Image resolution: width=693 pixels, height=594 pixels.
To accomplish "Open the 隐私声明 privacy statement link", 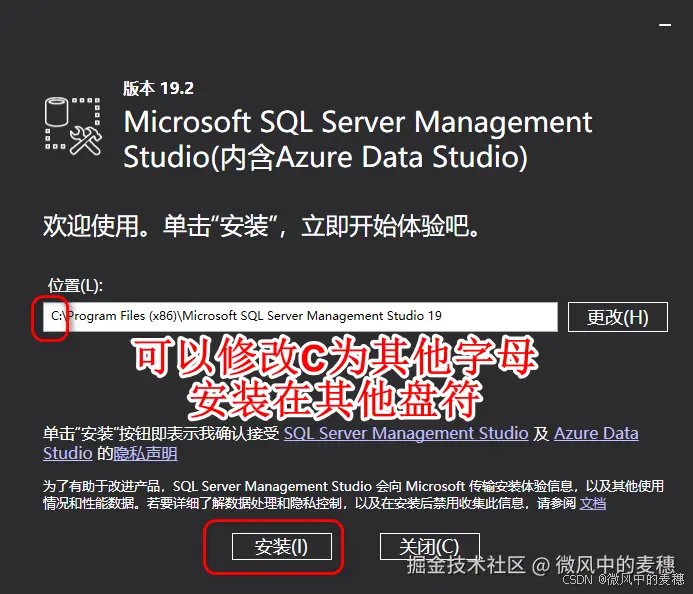I will (x=145, y=453).
